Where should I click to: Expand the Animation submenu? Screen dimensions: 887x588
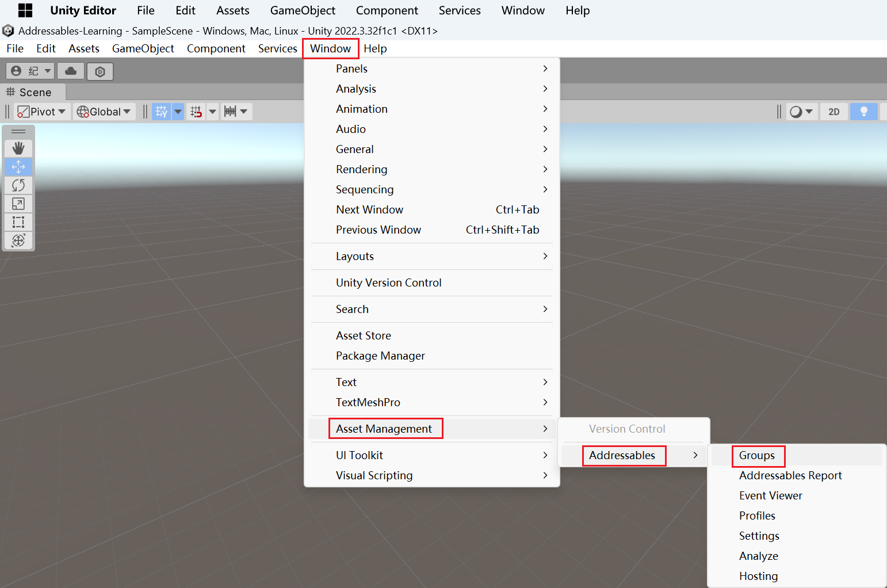pos(431,109)
